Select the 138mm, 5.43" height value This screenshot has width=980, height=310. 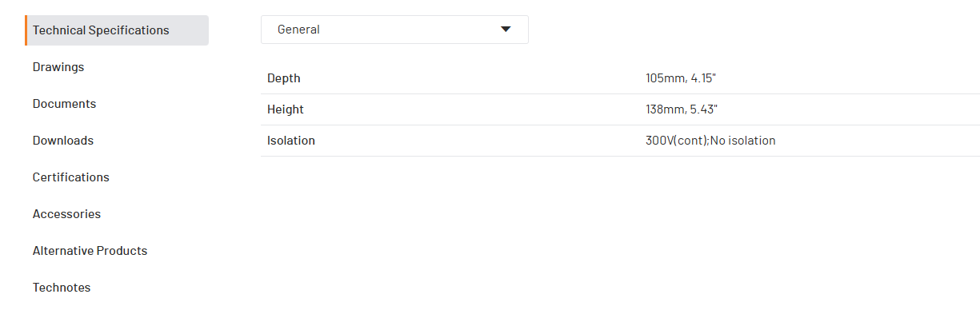(x=687, y=109)
